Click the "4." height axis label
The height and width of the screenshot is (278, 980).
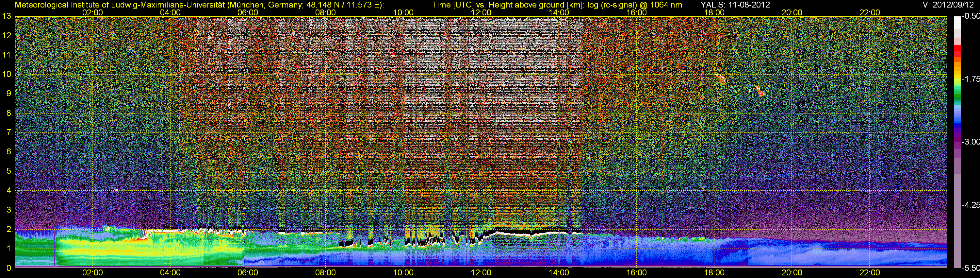(9, 191)
